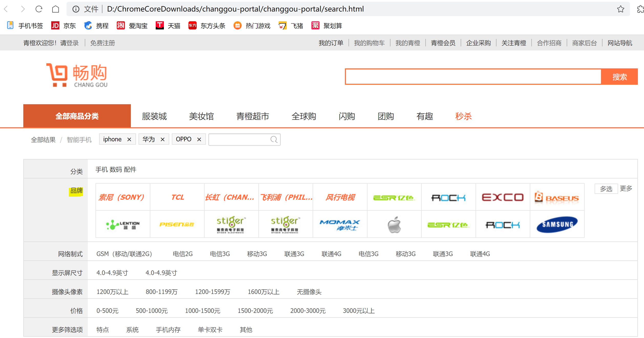Select the BASEUS brand logo
Viewport: 644px width, 338px height.
pos(557,197)
